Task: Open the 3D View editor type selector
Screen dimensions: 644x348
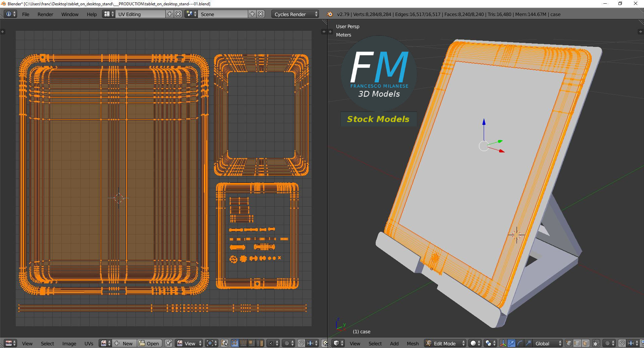Action: [338, 343]
